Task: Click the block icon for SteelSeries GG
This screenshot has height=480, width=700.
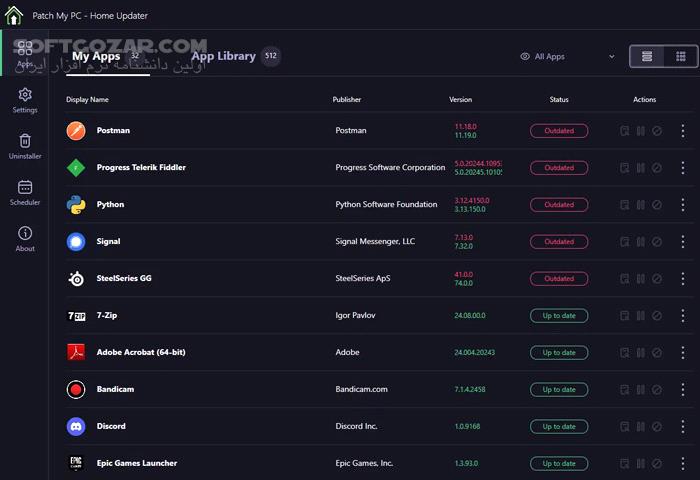Action: coord(657,279)
